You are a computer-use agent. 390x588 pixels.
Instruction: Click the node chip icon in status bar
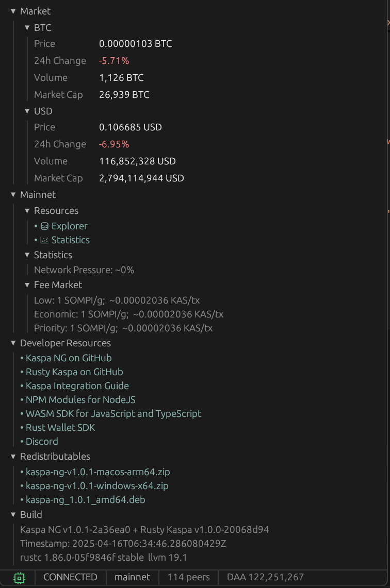point(19,578)
